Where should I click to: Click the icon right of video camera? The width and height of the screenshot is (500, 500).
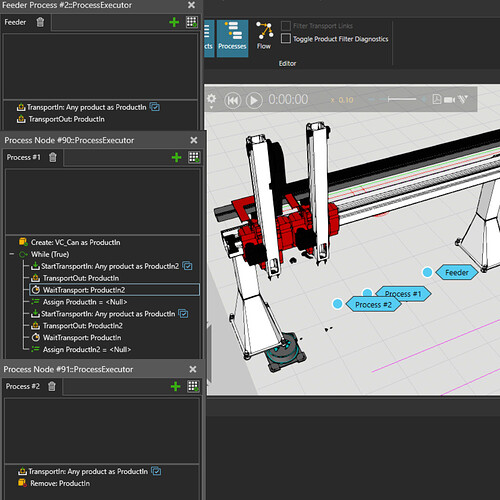pos(463,99)
